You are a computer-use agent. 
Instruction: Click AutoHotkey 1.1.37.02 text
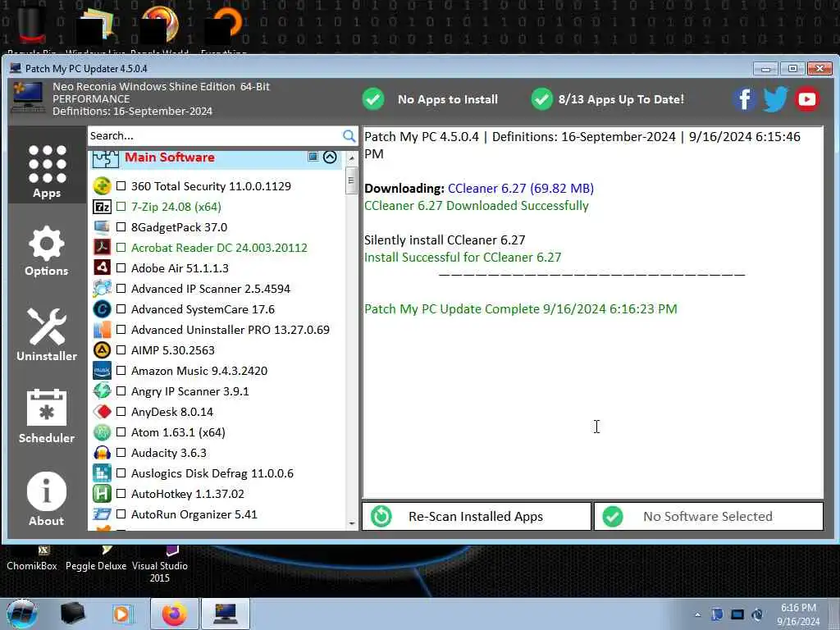(188, 493)
